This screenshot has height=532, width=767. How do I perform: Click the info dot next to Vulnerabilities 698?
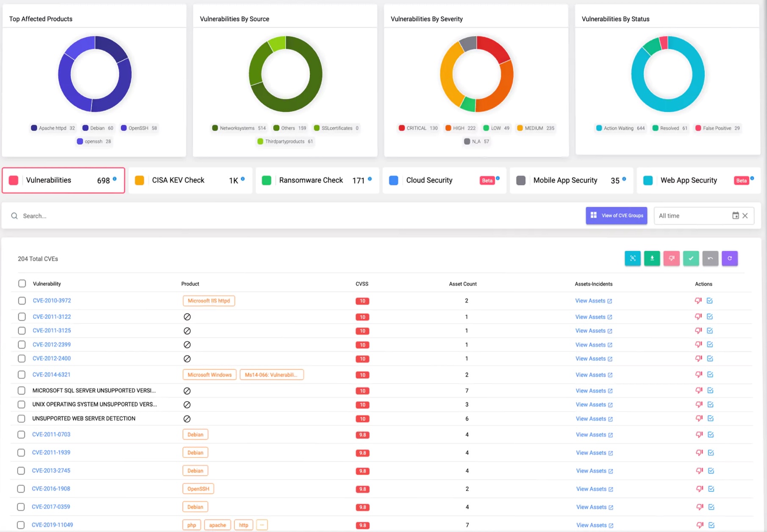pos(114,178)
